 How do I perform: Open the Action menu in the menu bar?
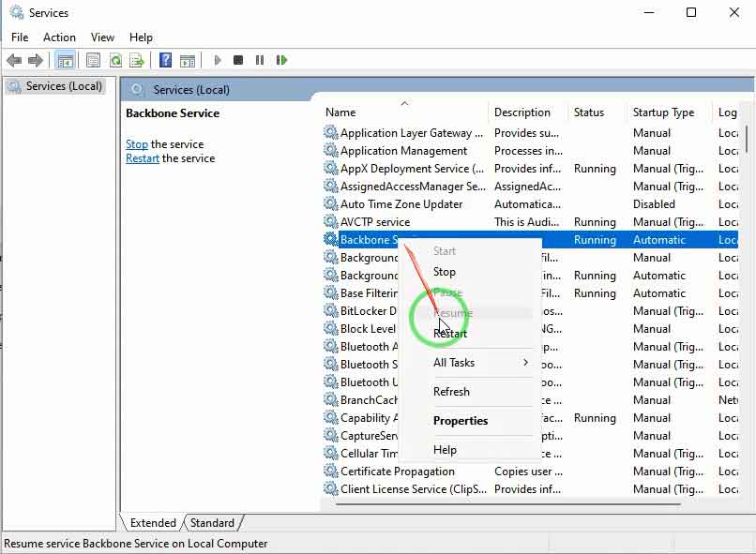click(x=59, y=37)
